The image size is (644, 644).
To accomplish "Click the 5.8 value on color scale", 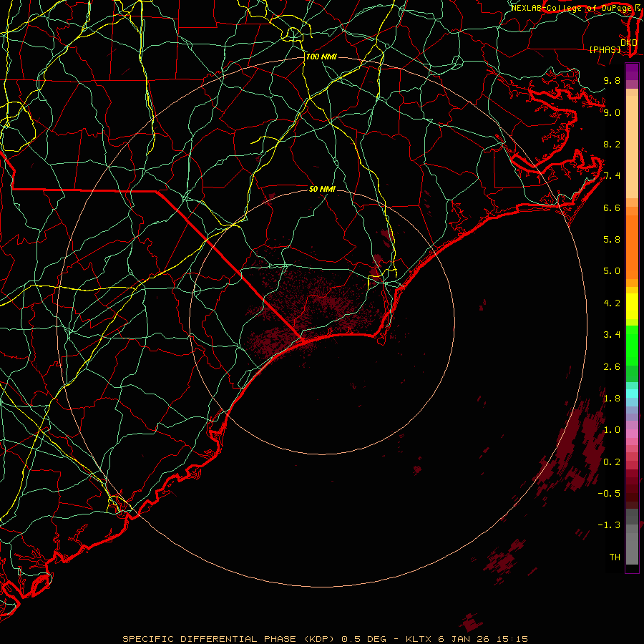I will [612, 240].
